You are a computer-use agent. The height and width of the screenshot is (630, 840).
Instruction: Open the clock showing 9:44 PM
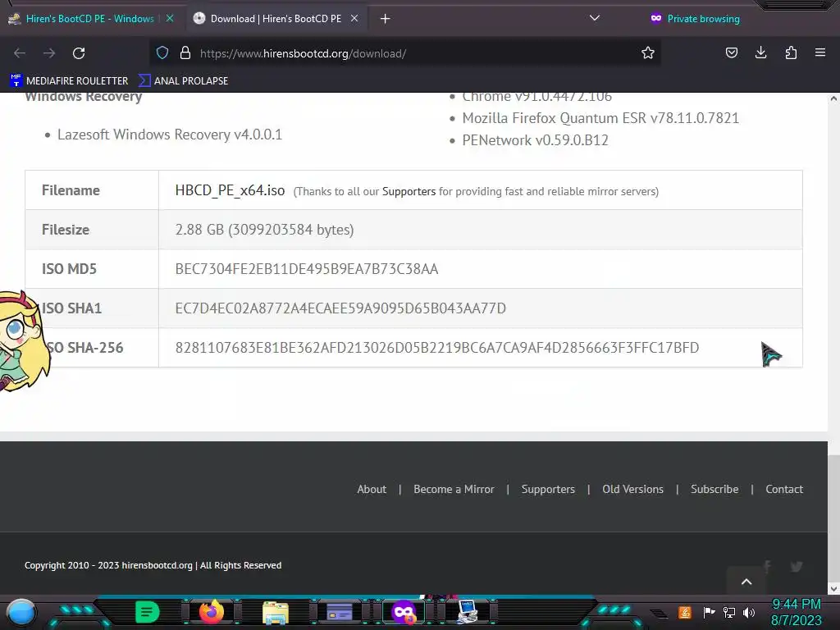click(796, 612)
